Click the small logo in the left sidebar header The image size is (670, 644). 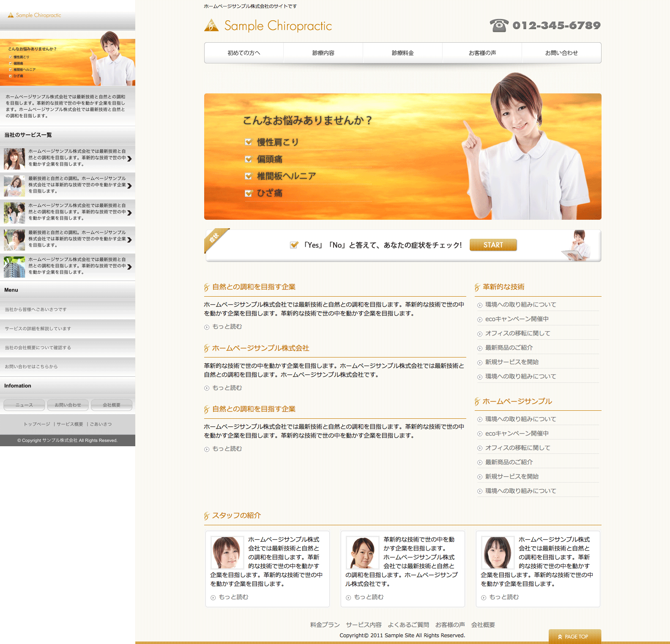coord(35,15)
